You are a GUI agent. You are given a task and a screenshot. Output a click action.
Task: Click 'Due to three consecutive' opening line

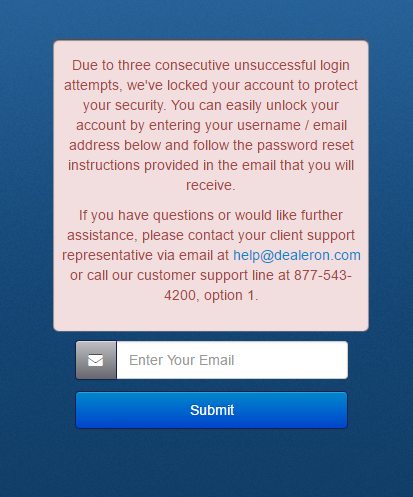point(151,65)
